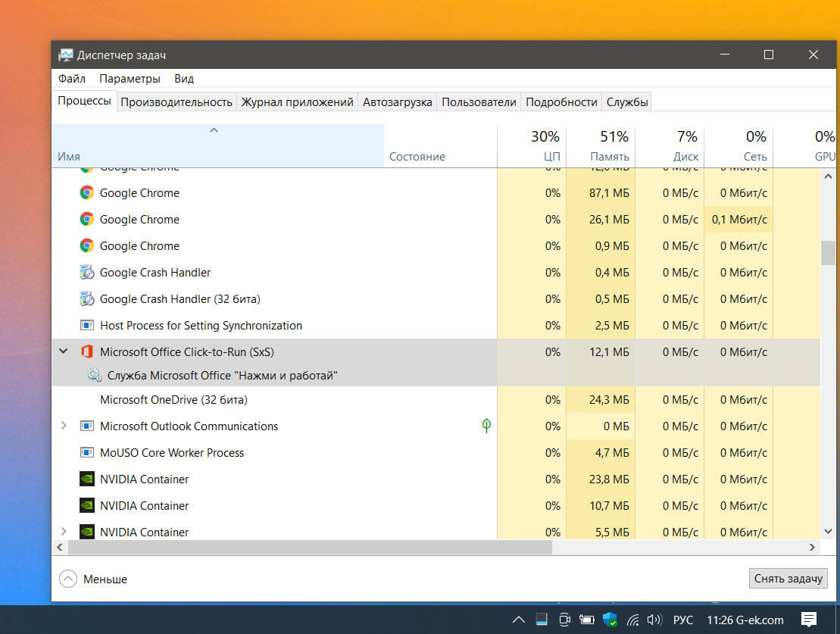Select the Microsoft OneDrive (32 бита) row

click(x=436, y=399)
